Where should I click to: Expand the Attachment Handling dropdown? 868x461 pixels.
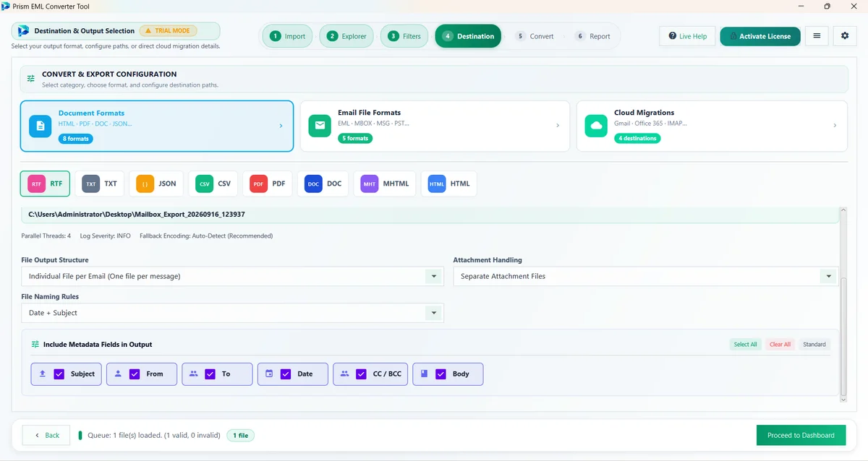pyautogui.click(x=645, y=276)
